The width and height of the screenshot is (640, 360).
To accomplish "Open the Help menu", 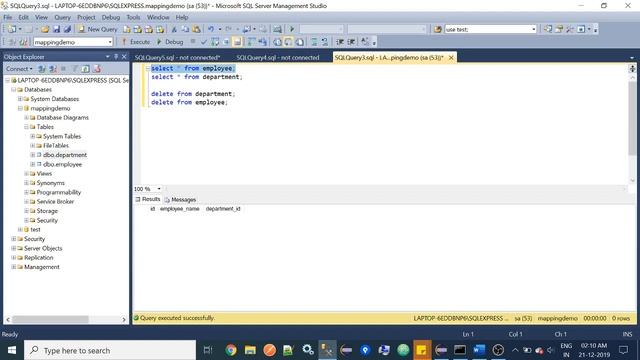I will (182, 17).
